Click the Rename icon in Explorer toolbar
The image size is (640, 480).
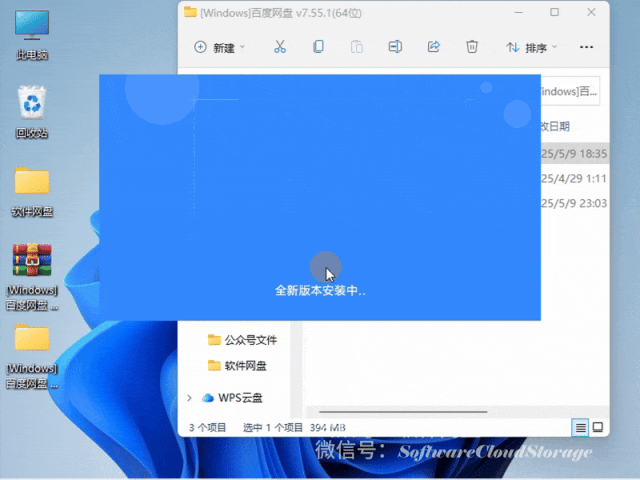click(x=395, y=47)
